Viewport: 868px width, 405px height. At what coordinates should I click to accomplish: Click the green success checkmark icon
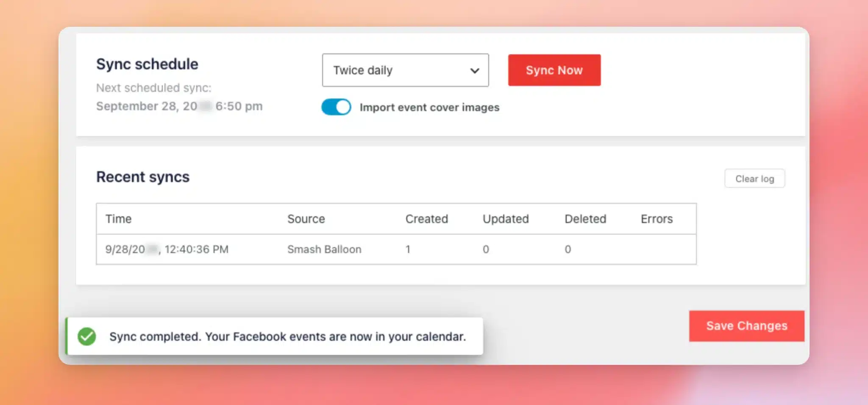[87, 337]
